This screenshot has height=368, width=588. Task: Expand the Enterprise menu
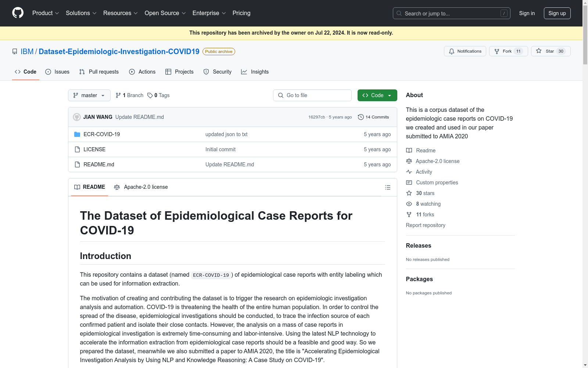(209, 13)
